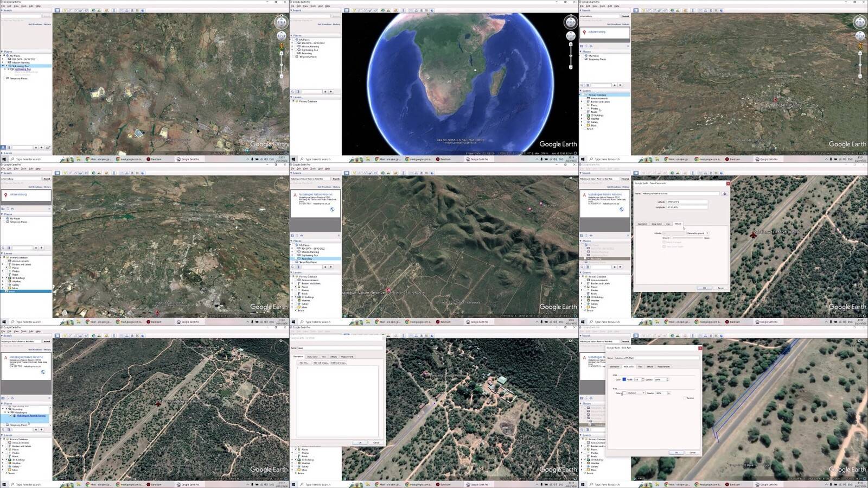Check Extend to ground in New Placemark dialog

[x=664, y=242]
